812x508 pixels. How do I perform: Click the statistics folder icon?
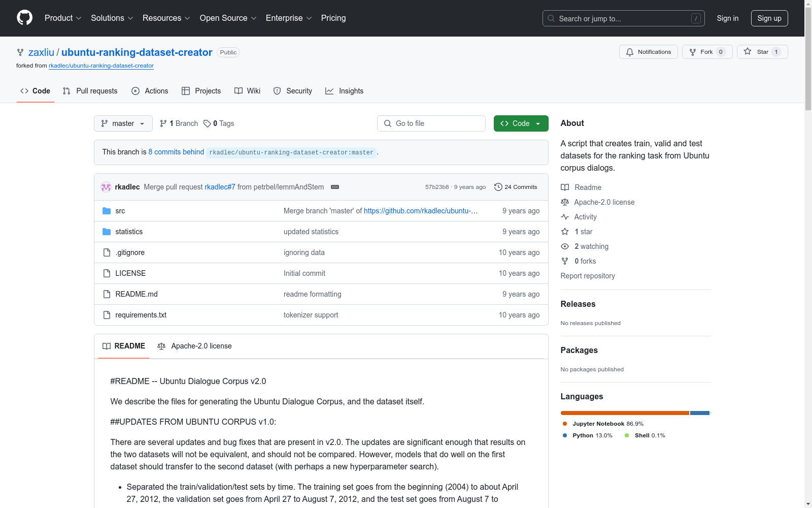point(107,232)
